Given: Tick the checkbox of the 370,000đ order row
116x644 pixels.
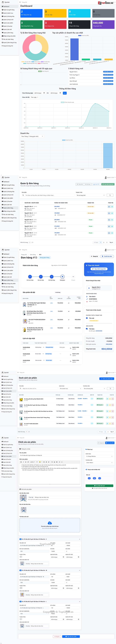Looking at the screenshot, I should point(22,226).
